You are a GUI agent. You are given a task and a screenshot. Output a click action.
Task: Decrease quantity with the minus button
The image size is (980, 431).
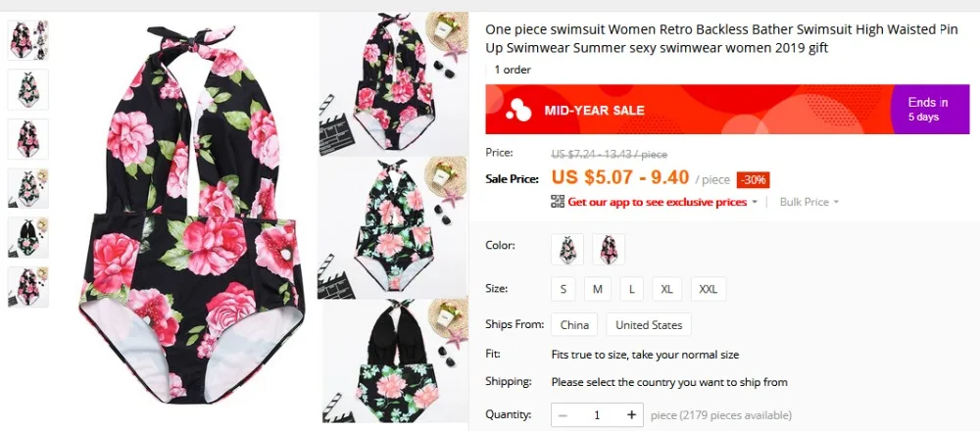point(563,414)
